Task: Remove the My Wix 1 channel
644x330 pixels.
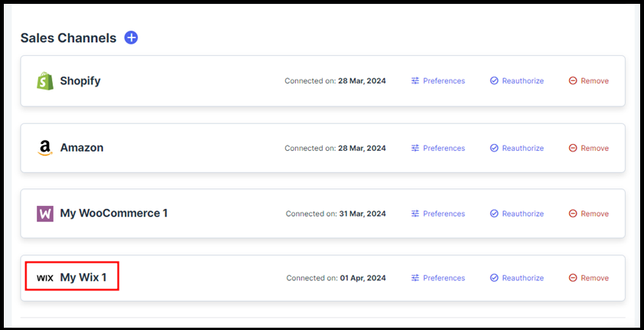Action: coord(594,279)
